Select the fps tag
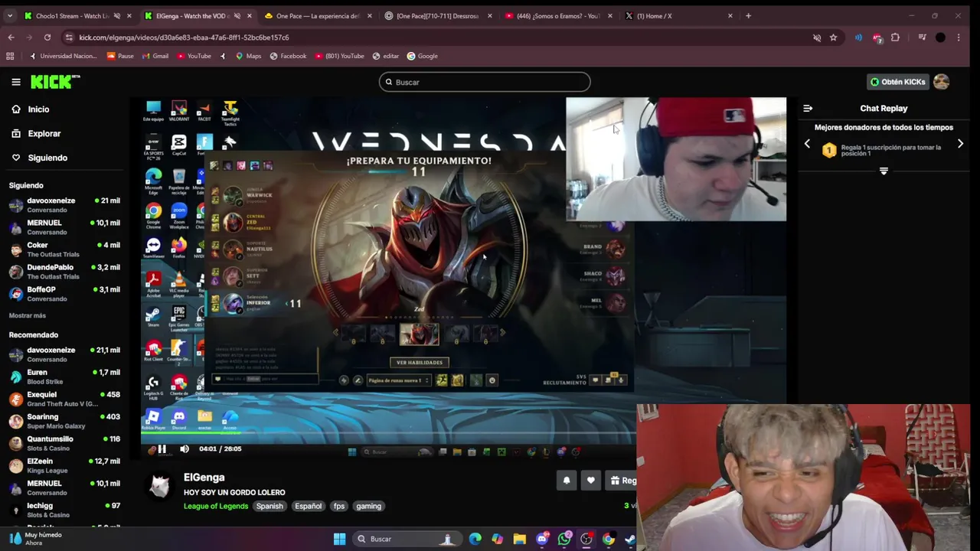This screenshot has width=980, height=551. 339,506
